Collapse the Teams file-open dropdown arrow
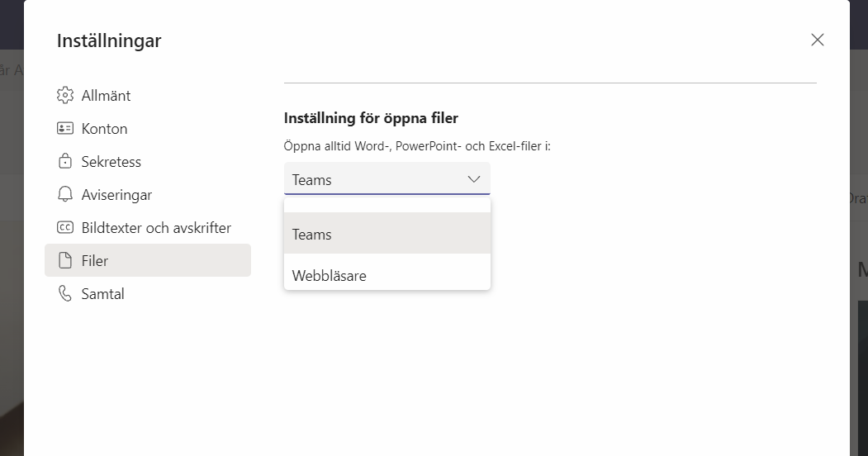 [474, 179]
